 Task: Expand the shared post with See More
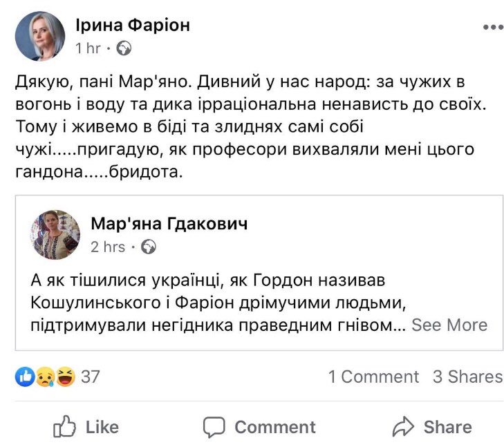tap(449, 325)
